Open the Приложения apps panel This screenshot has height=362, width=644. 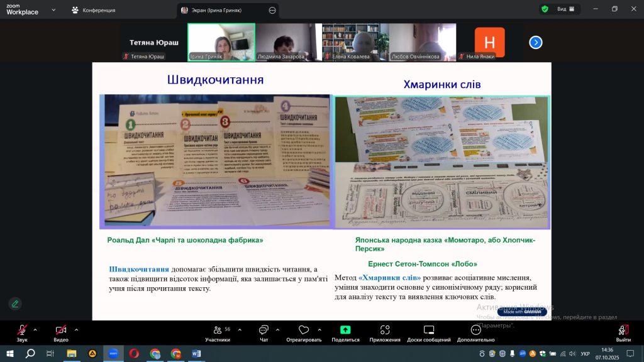(x=385, y=332)
